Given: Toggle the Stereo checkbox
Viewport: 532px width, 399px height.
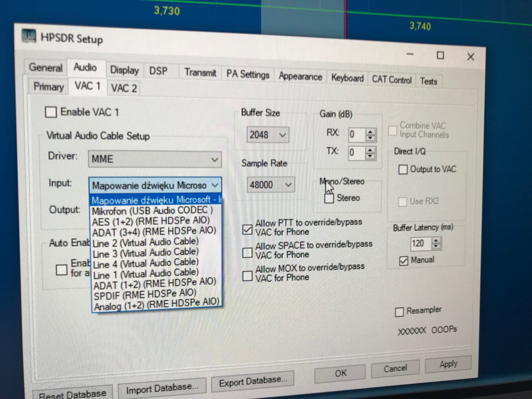Looking at the screenshot, I should pos(329,198).
